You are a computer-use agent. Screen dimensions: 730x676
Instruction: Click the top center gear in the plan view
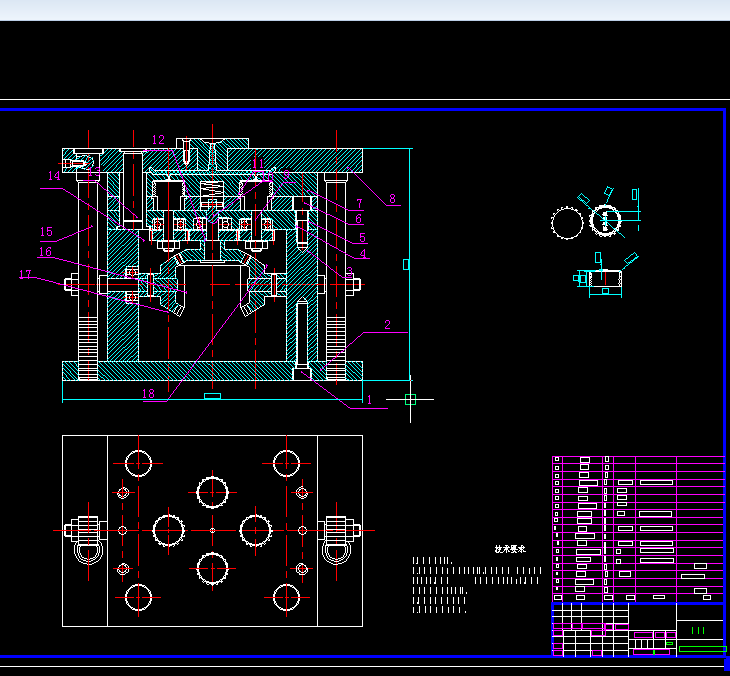pyautogui.click(x=213, y=491)
